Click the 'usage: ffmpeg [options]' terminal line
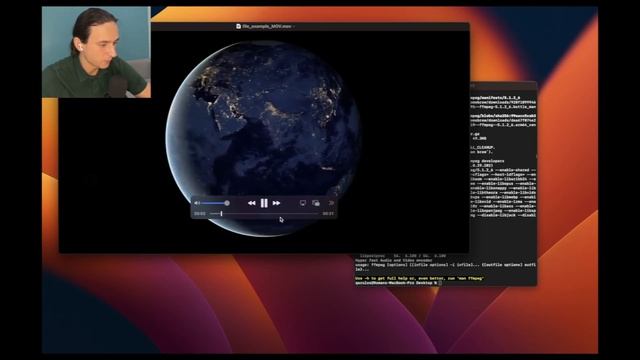The height and width of the screenshot is (360, 640). (445, 265)
